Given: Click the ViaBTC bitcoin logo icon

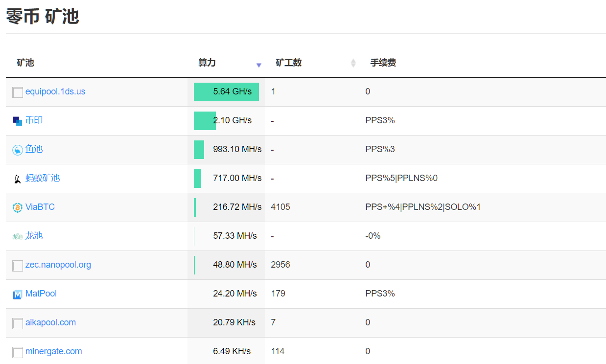Looking at the screenshot, I should click(x=18, y=208).
